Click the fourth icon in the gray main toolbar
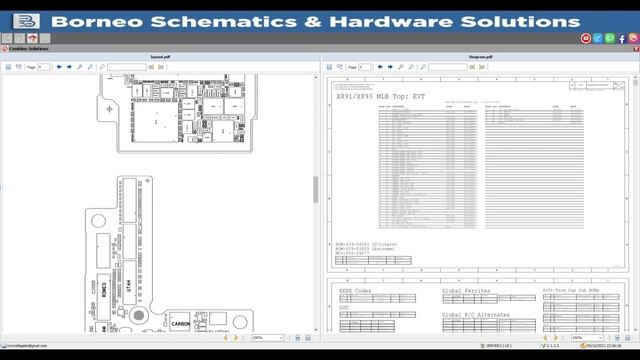This screenshot has width=640, height=360. (x=45, y=38)
